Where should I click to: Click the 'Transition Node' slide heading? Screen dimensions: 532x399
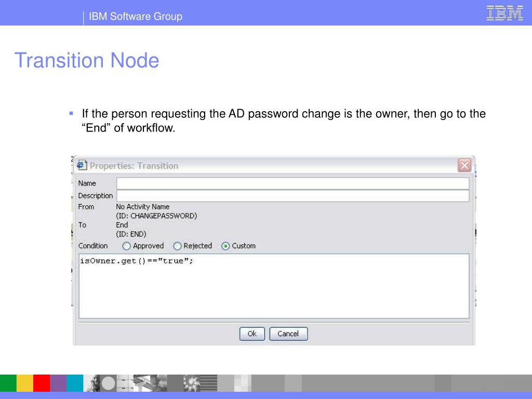point(87,60)
